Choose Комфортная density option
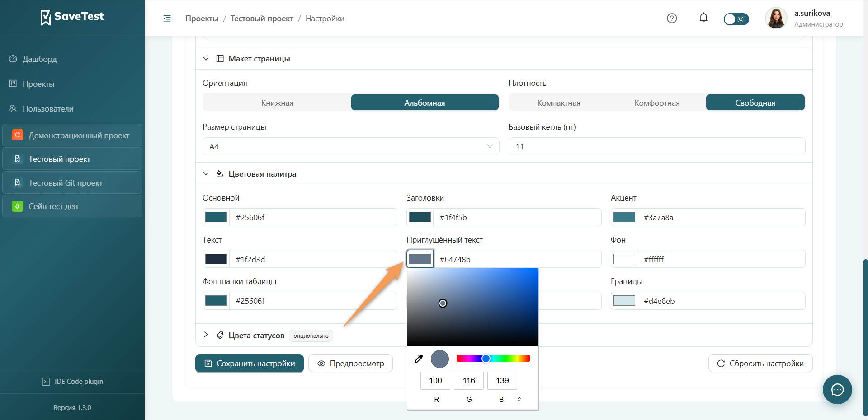Viewport: 868px width, 420px height. point(657,103)
